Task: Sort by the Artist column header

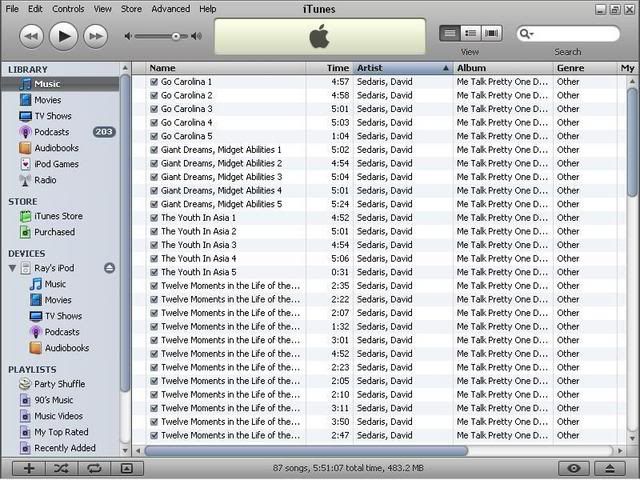Action: click(x=403, y=68)
